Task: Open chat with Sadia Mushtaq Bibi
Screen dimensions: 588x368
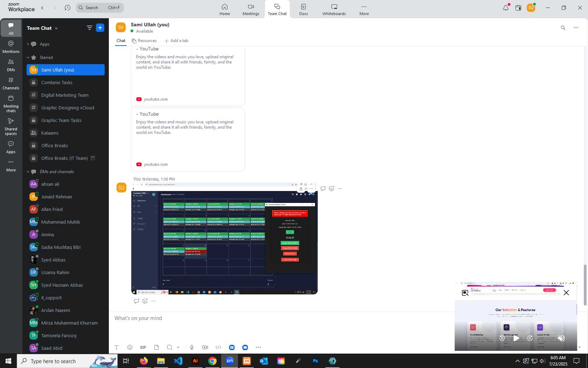Action: (65, 247)
